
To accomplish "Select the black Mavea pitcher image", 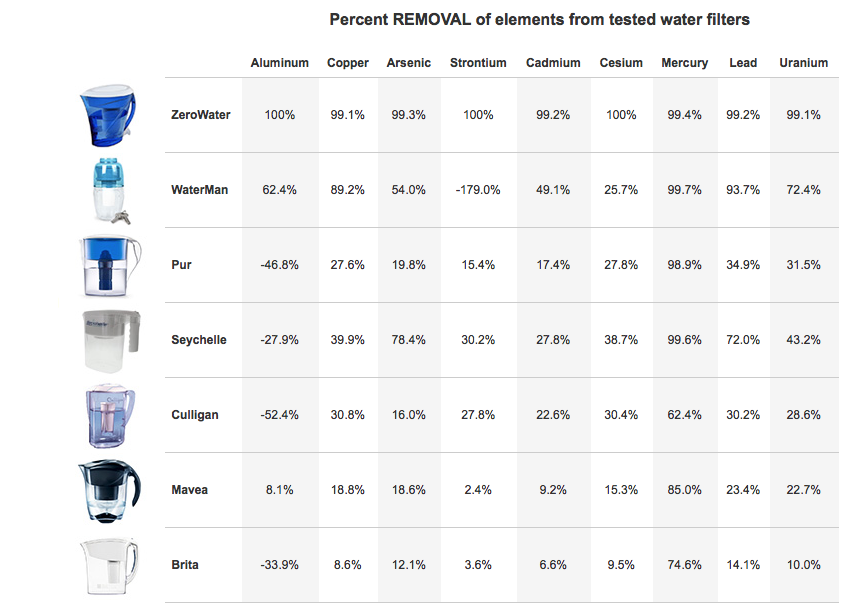I will coord(110,490).
